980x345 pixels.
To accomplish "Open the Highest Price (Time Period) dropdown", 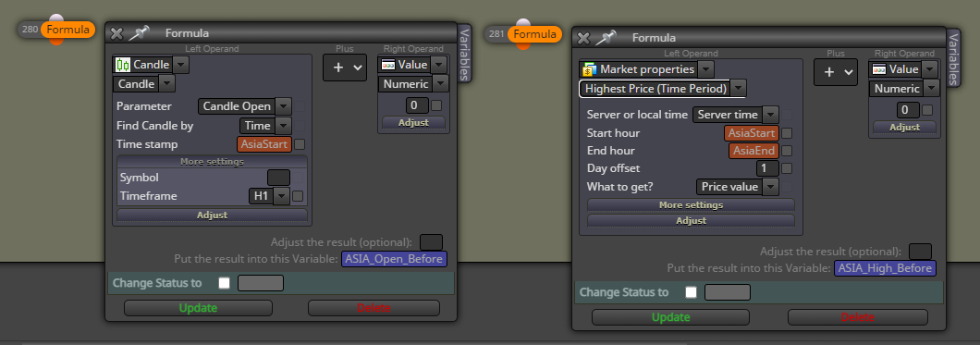I will pos(738,89).
